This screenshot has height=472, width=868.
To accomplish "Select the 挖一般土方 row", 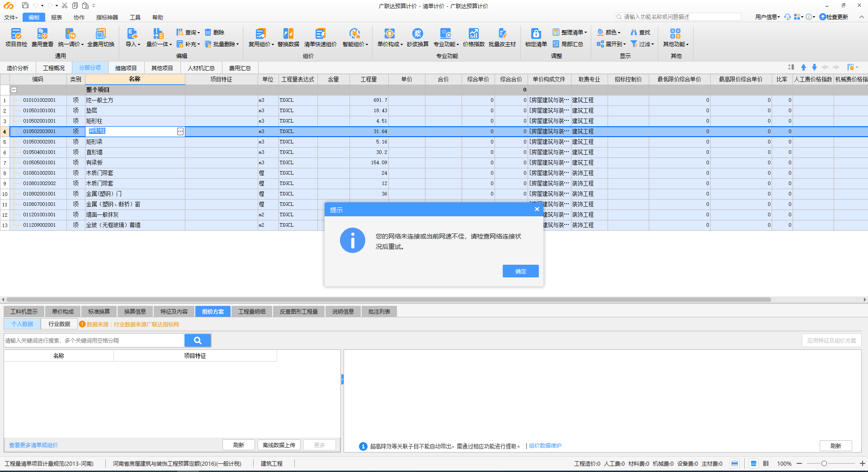I will tap(434, 100).
